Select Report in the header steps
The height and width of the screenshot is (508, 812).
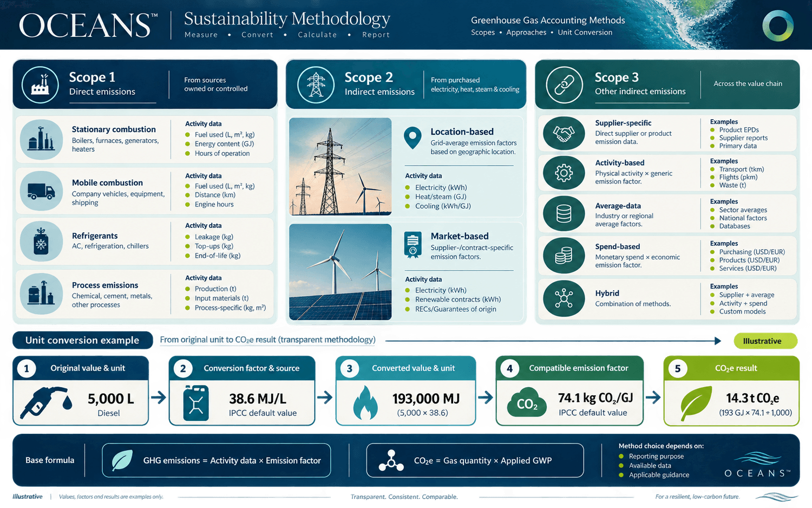376,35
